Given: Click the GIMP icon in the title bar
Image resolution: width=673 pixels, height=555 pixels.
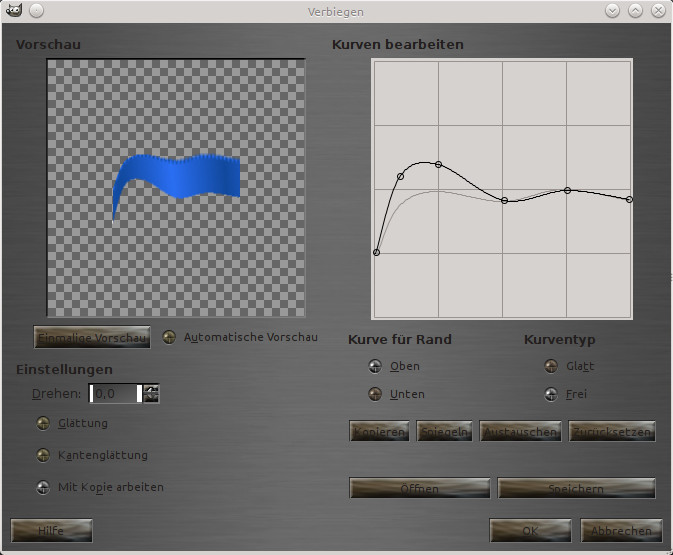Looking at the screenshot, I should point(14,11).
